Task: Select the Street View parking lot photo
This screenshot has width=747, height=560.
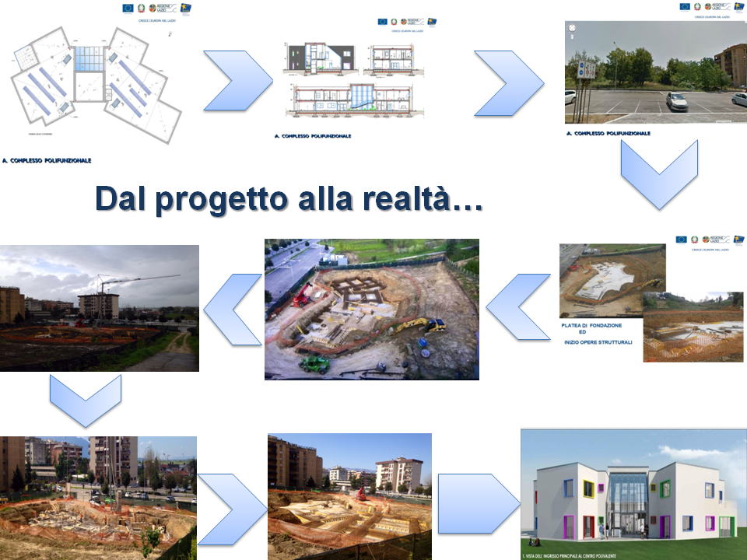Action: point(655,72)
